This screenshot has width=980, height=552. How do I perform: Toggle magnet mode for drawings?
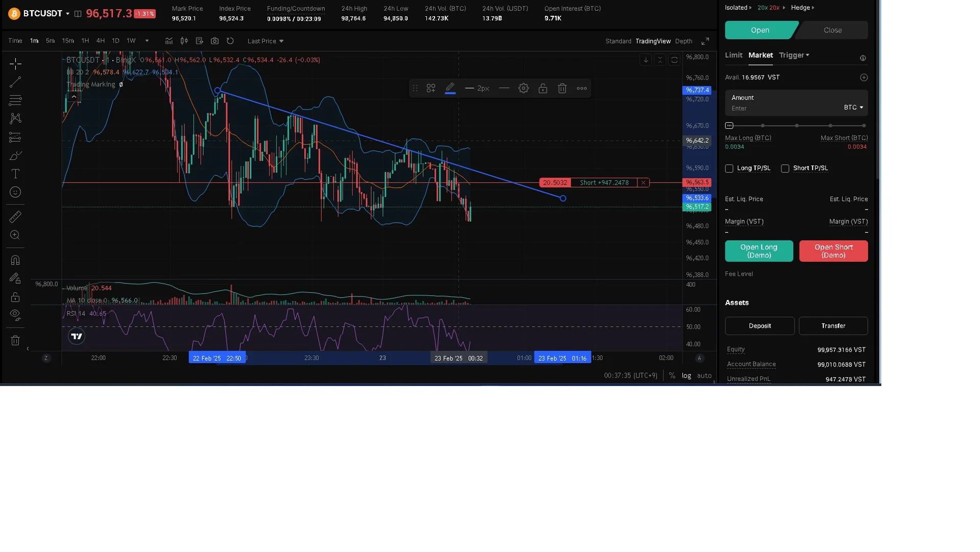[15, 260]
